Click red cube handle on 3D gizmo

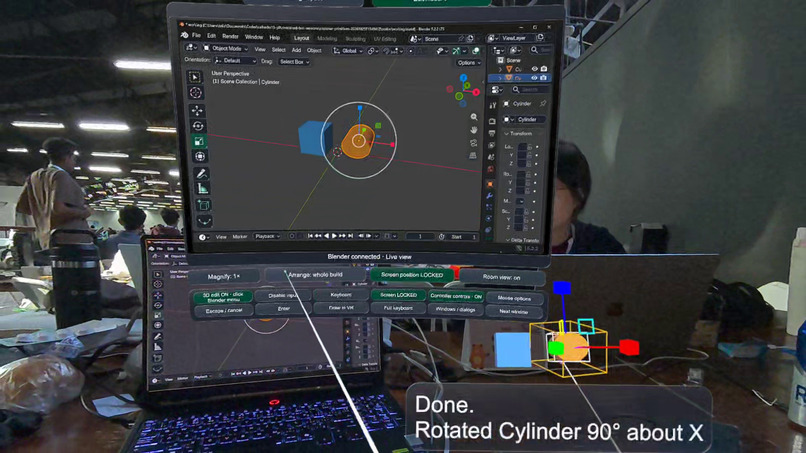(629, 348)
